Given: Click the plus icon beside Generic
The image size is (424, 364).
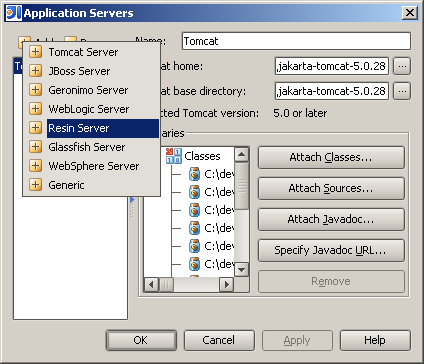Looking at the screenshot, I should tap(35, 185).
